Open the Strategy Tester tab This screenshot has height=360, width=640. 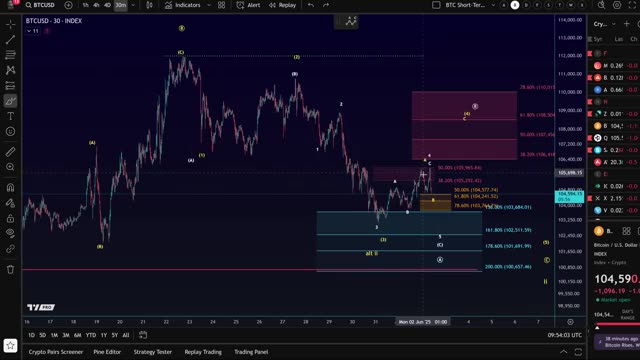[x=153, y=352]
